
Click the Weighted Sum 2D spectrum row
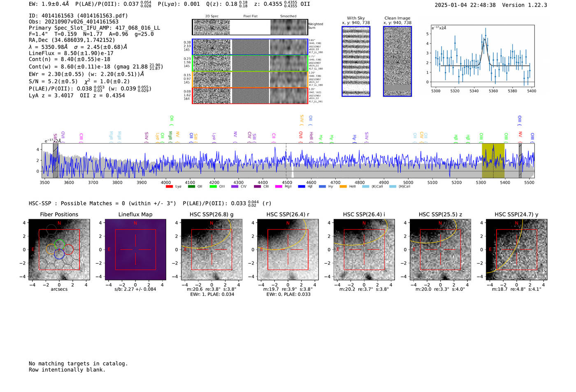coord(250,27)
